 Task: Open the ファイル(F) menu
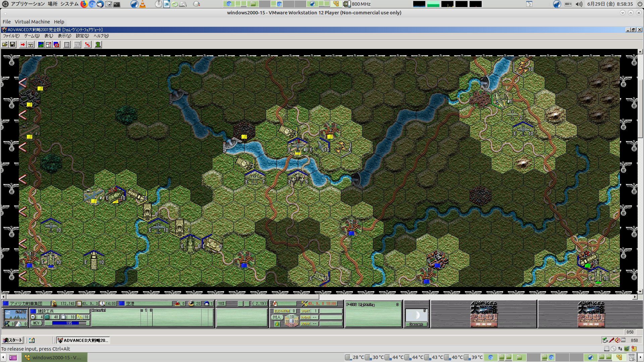11,36
